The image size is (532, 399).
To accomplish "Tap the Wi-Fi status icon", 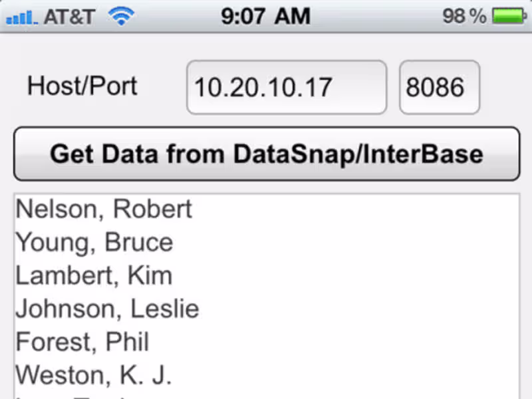I will (x=120, y=17).
